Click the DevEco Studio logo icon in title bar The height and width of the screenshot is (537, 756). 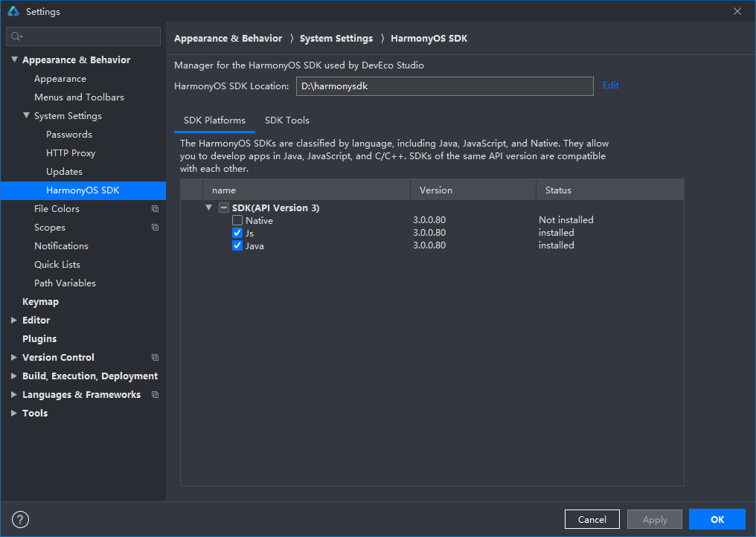(x=13, y=11)
